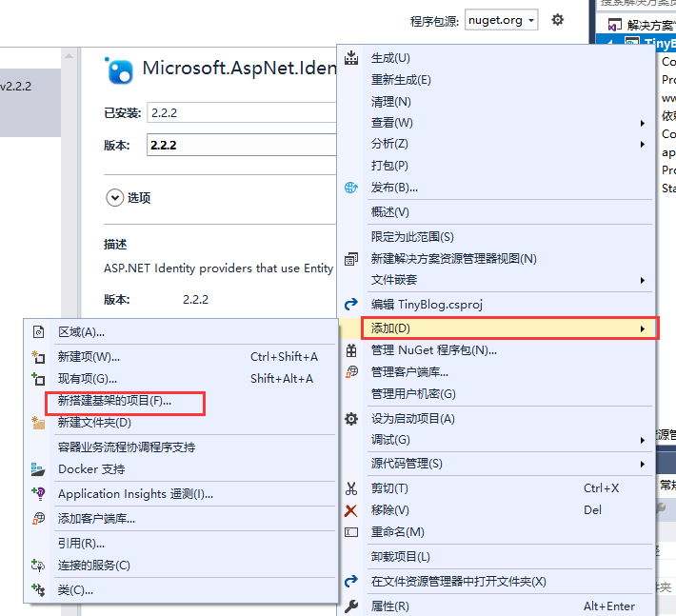The width and height of the screenshot is (676, 616).
Task: Click the new item icon beside 新建项(W)
Action: pyautogui.click(x=38, y=357)
